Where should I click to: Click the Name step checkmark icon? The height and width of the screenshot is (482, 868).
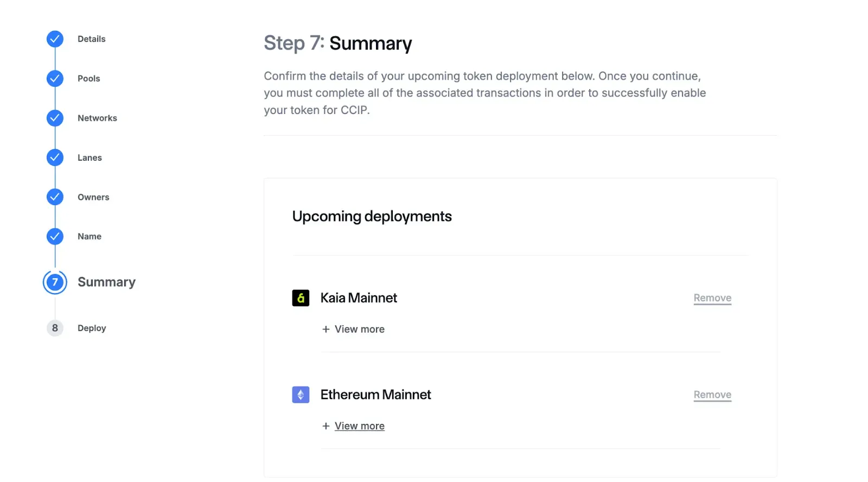point(55,237)
